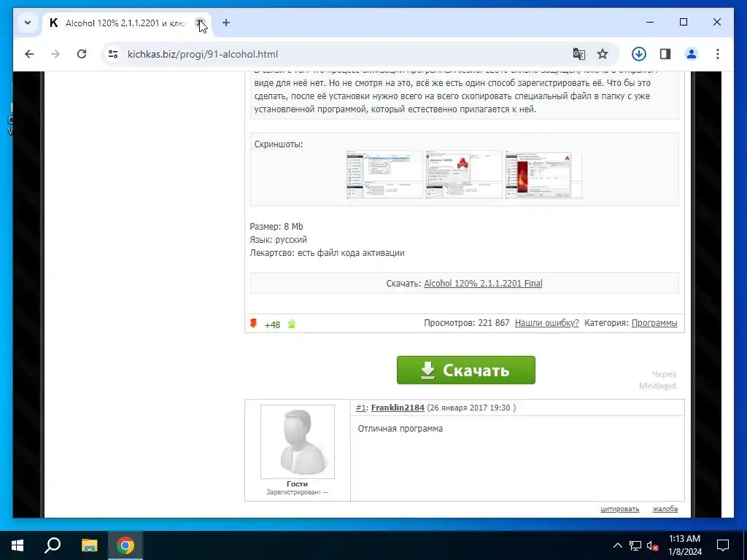This screenshot has height=560, width=747.
Task: Click the жалоба complaint link
Action: (x=665, y=508)
